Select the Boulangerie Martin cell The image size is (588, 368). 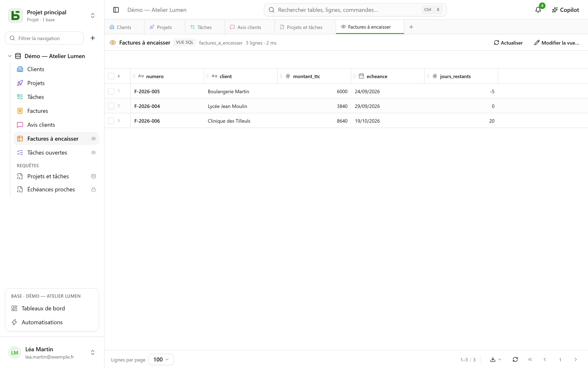(241, 91)
